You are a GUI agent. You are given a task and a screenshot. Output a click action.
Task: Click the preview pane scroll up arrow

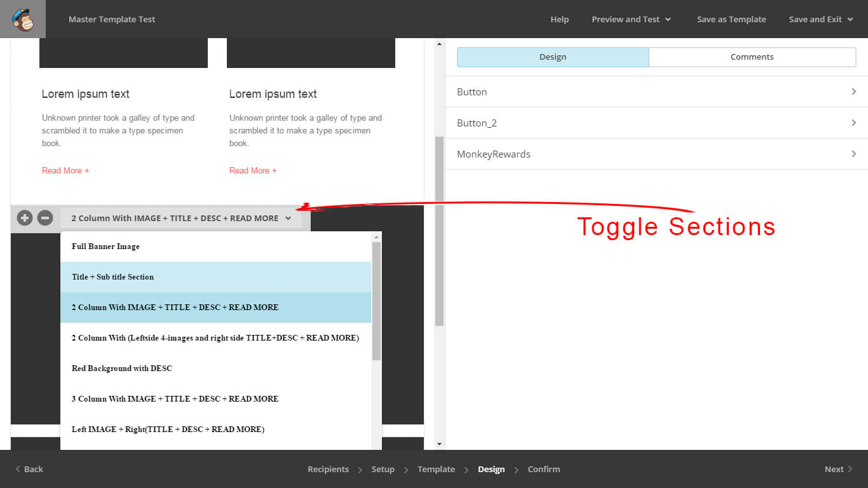pos(439,44)
